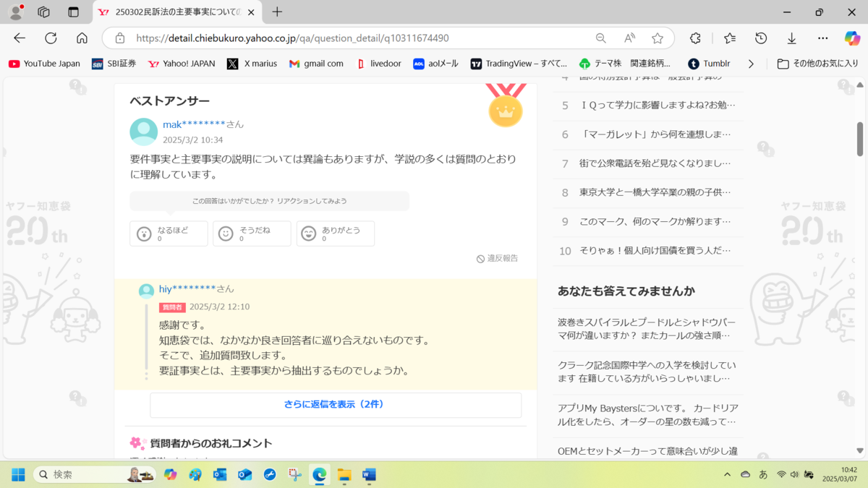Open the tab actions menu icon
Screen dimensions: 868x488
(73, 12)
